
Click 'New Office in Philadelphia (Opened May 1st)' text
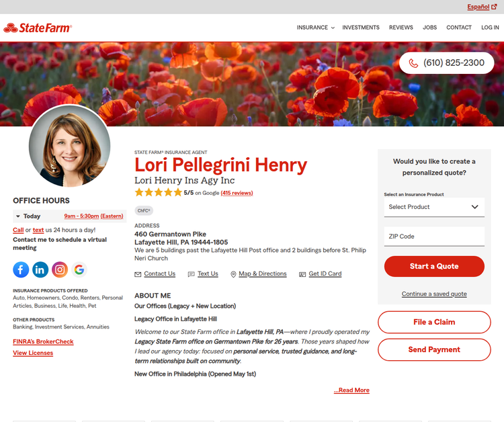[x=195, y=374]
